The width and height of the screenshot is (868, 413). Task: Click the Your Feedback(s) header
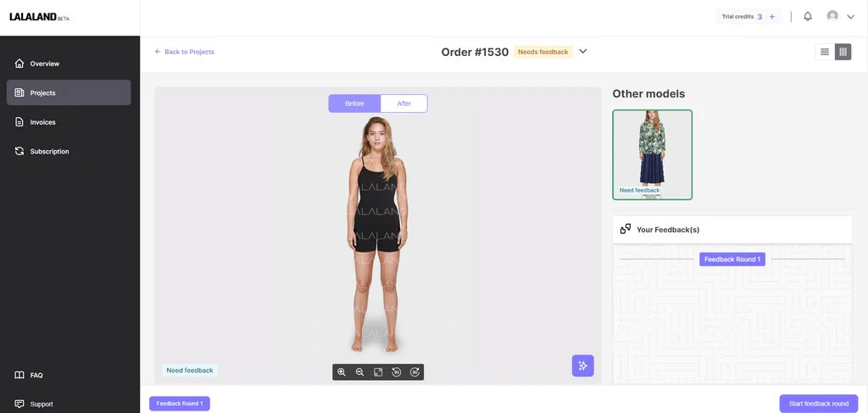732,229
